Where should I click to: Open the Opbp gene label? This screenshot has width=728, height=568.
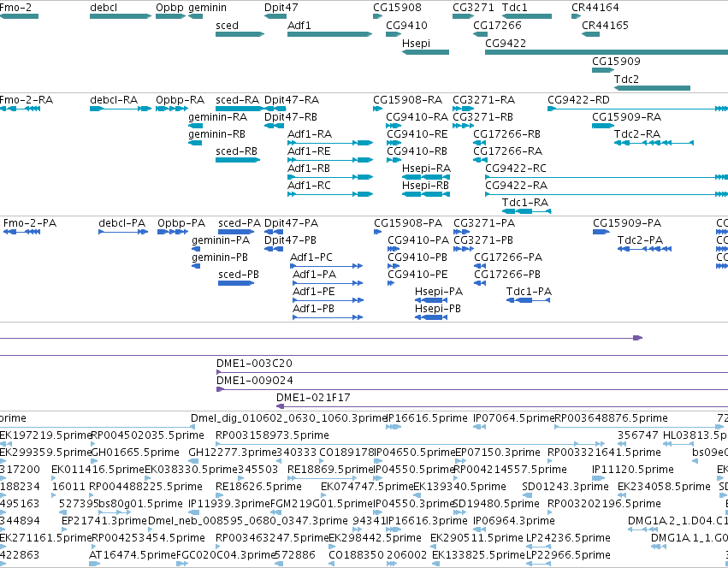[x=169, y=8]
